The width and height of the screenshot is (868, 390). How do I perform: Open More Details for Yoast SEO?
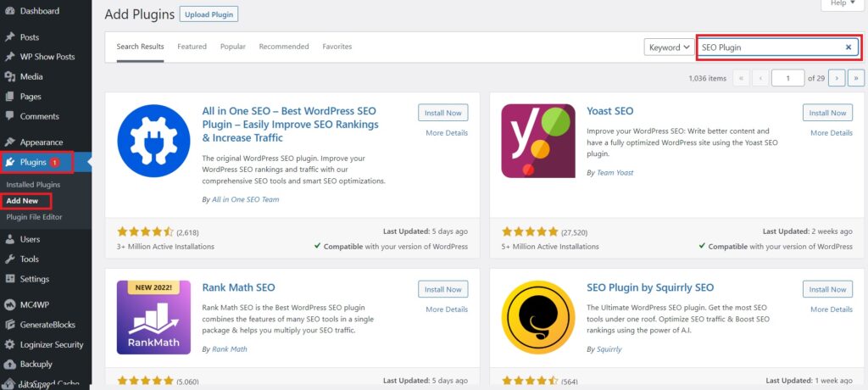[832, 133]
